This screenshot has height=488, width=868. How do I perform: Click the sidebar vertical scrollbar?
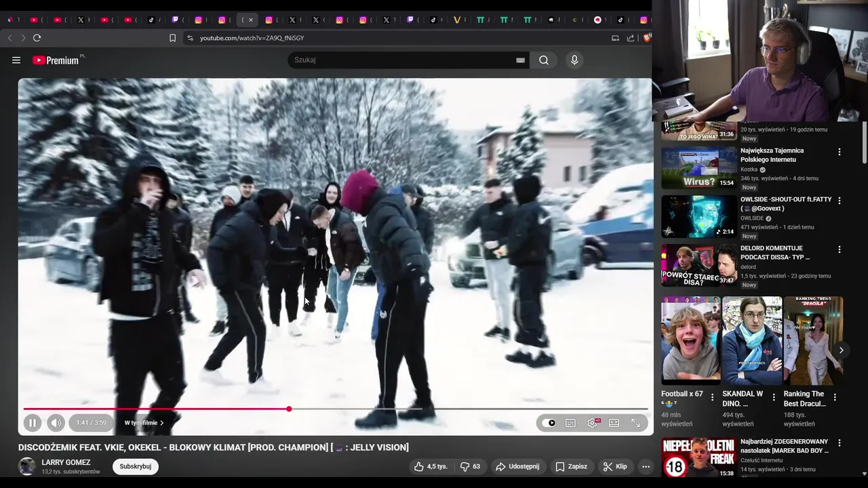[x=864, y=142]
